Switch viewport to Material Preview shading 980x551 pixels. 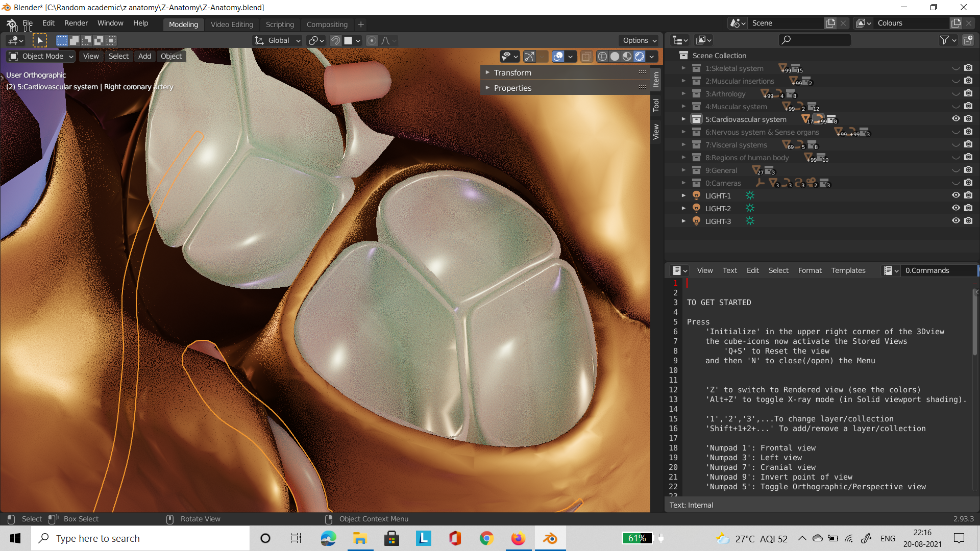click(x=627, y=57)
